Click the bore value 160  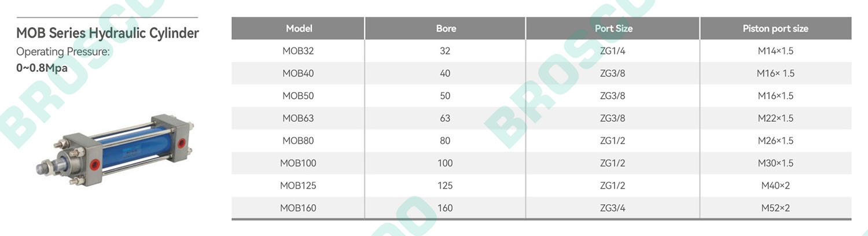445,208
